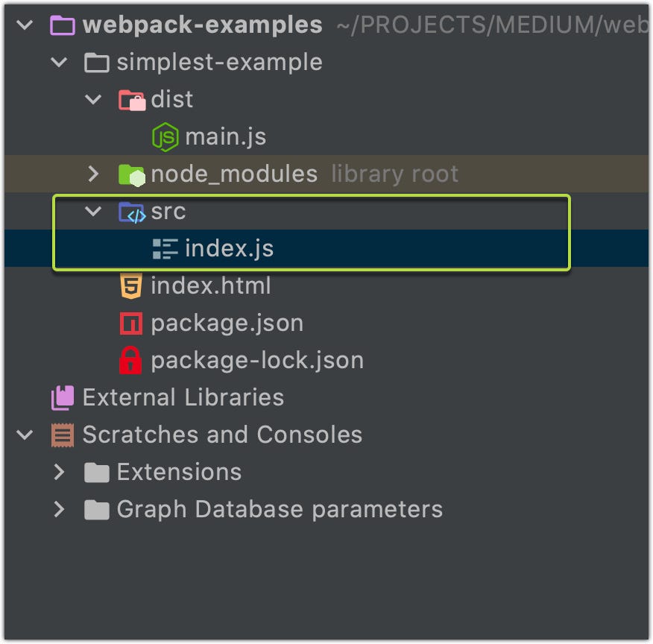Click the library folder icon beside node_modules
Viewport: 653px width, 644px height.
click(133, 174)
